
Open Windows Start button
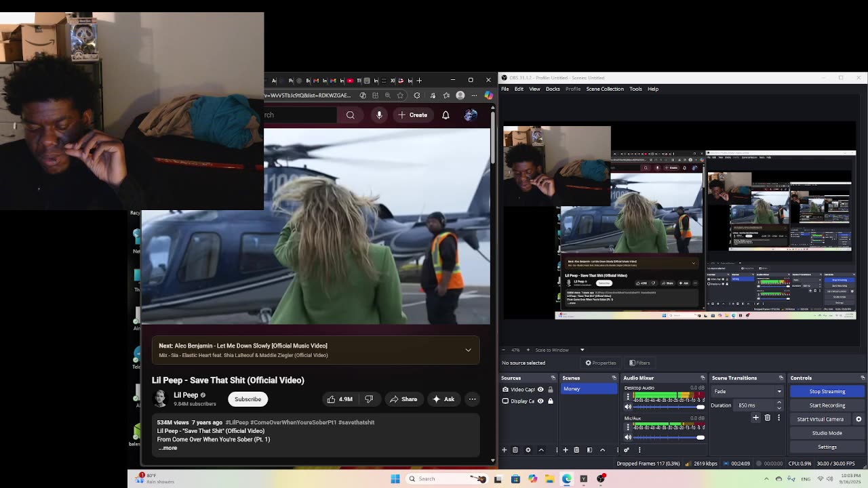pos(395,479)
